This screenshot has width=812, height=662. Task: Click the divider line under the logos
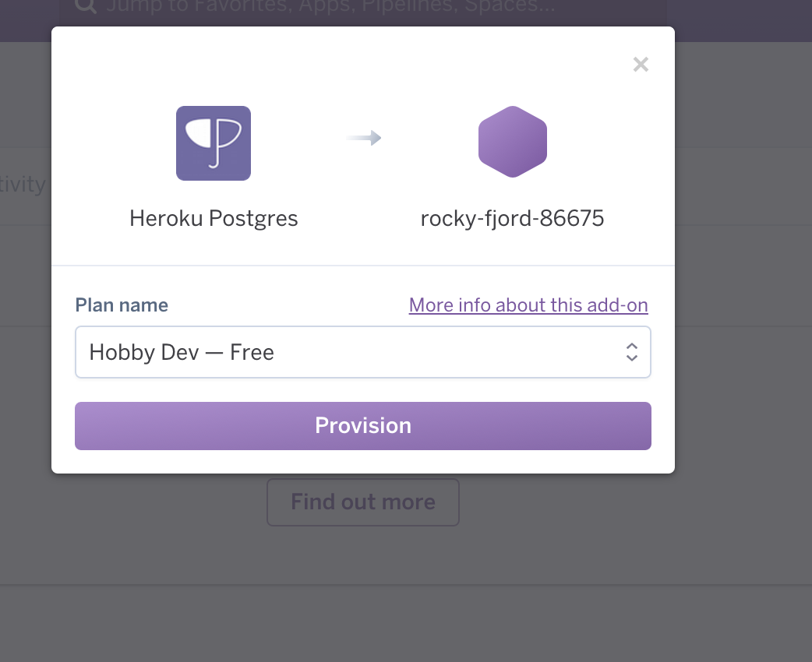click(x=363, y=266)
